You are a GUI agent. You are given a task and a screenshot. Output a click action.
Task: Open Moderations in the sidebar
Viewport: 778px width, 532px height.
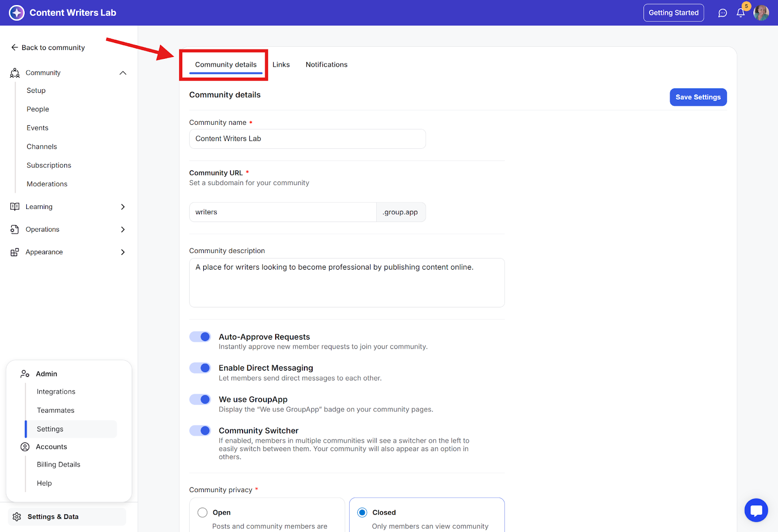click(x=47, y=184)
